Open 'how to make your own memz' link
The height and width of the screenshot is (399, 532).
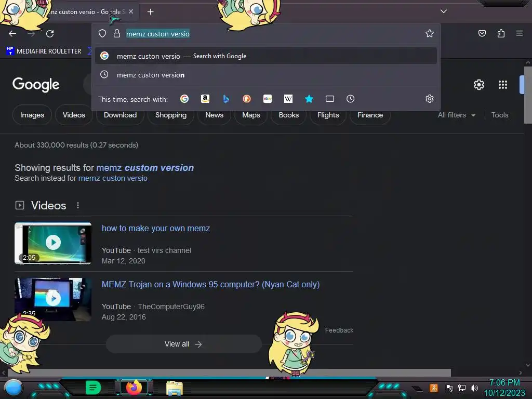pyautogui.click(x=156, y=229)
